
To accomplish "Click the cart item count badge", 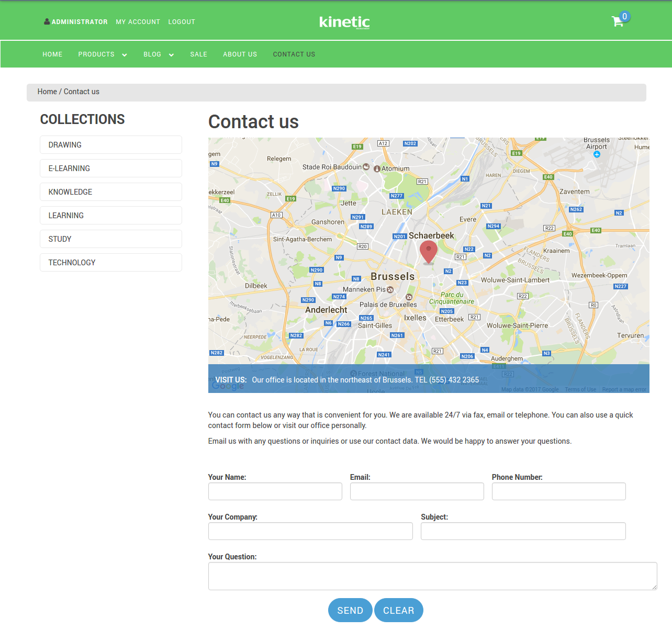I will (624, 17).
